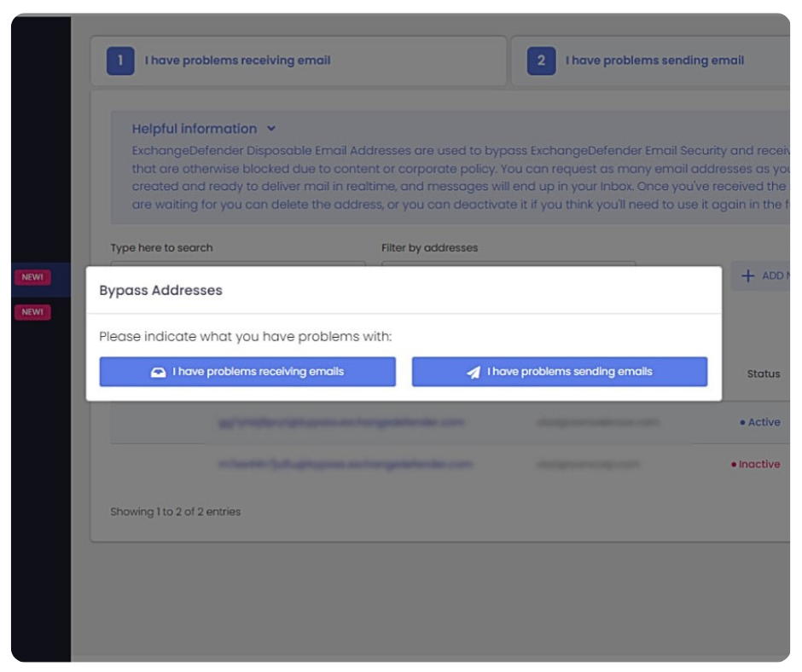
Task: Click the lower NEW! badge in the sidebar
Action: point(32,311)
